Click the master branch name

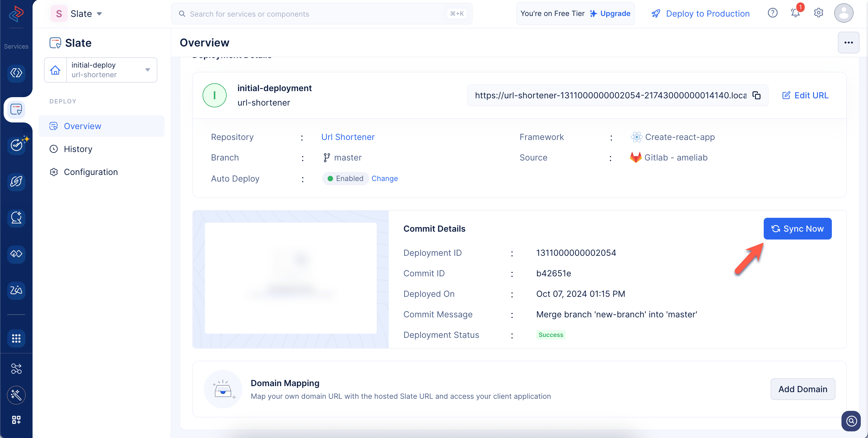pyautogui.click(x=348, y=157)
